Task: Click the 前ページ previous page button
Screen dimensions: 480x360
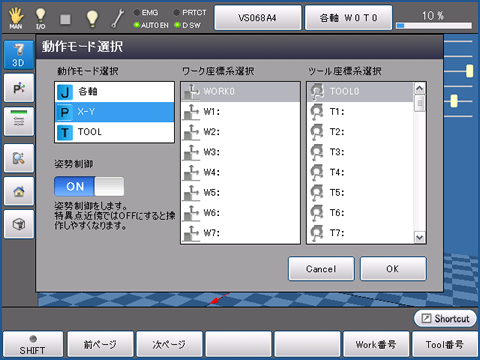Action: pyautogui.click(x=100, y=345)
